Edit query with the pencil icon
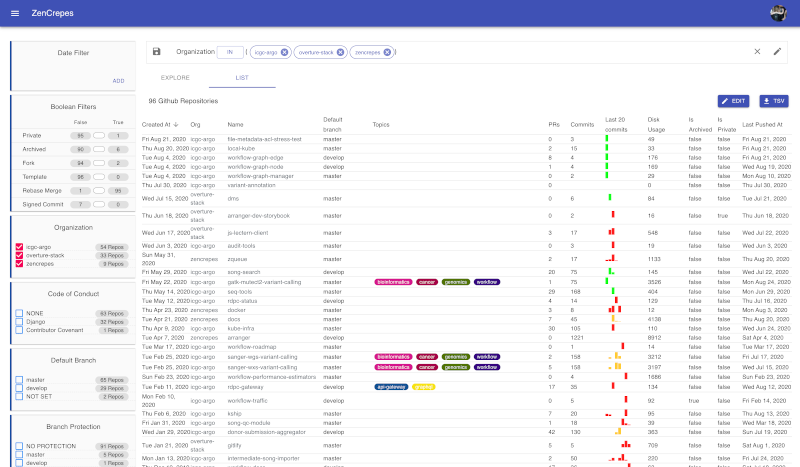The height and width of the screenshot is (467, 800). [777, 52]
